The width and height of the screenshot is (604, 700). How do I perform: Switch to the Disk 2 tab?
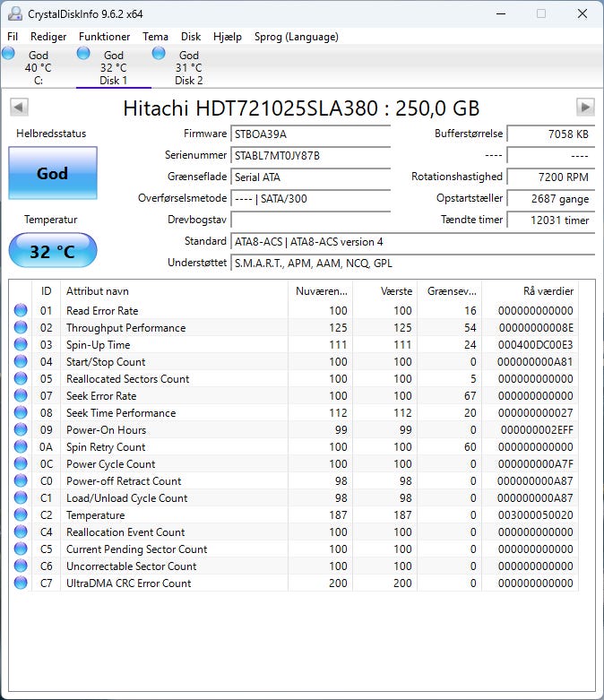188,68
